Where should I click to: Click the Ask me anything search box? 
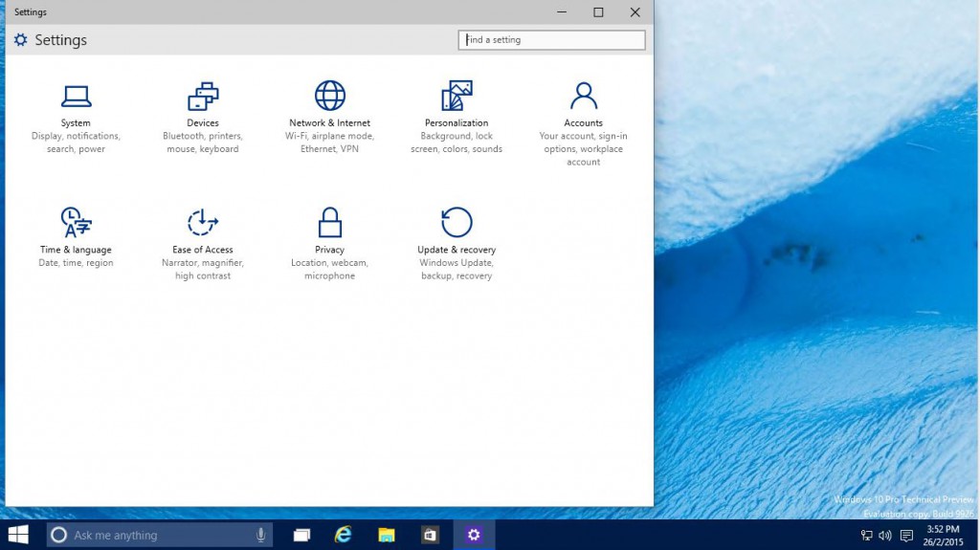[x=160, y=535]
